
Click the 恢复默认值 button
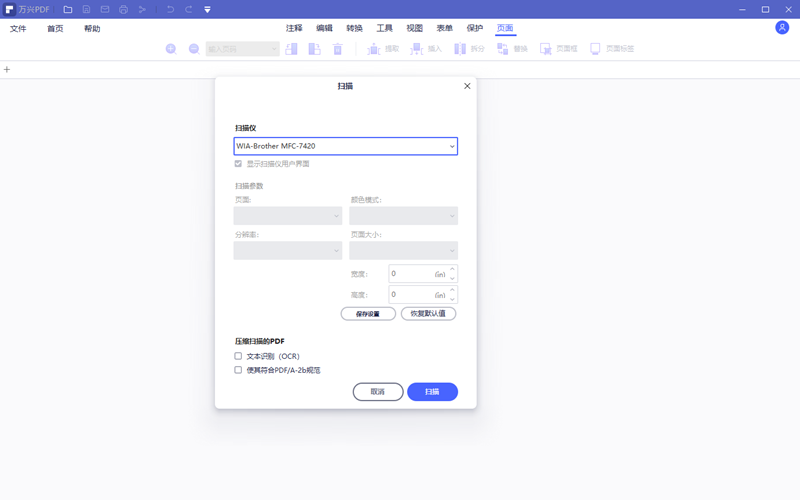point(428,314)
